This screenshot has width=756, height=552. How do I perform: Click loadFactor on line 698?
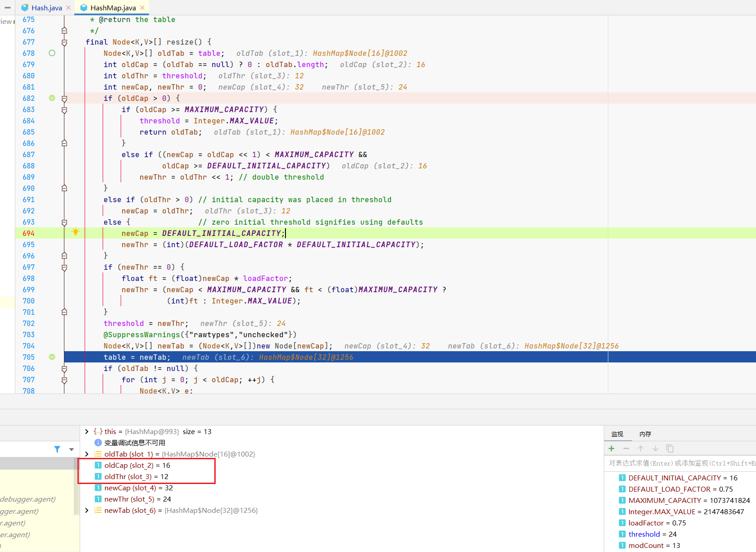coord(266,278)
